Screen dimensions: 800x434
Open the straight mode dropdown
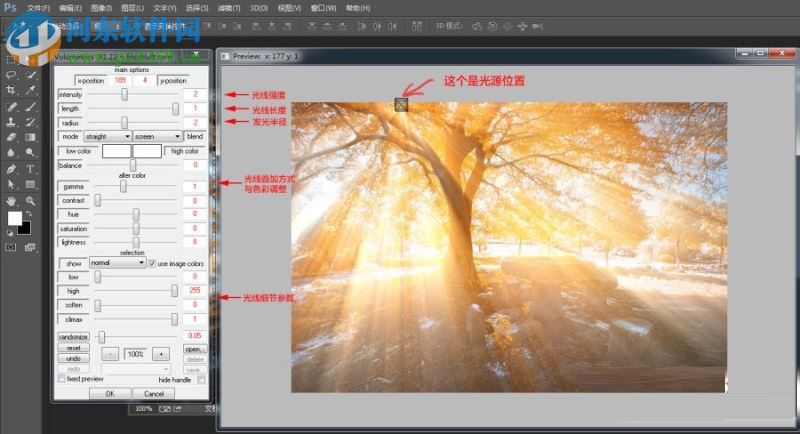(x=107, y=135)
